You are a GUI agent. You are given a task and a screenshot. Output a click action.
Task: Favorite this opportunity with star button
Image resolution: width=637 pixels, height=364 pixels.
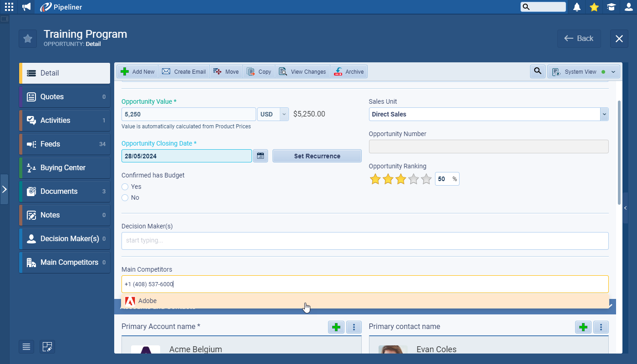point(28,39)
